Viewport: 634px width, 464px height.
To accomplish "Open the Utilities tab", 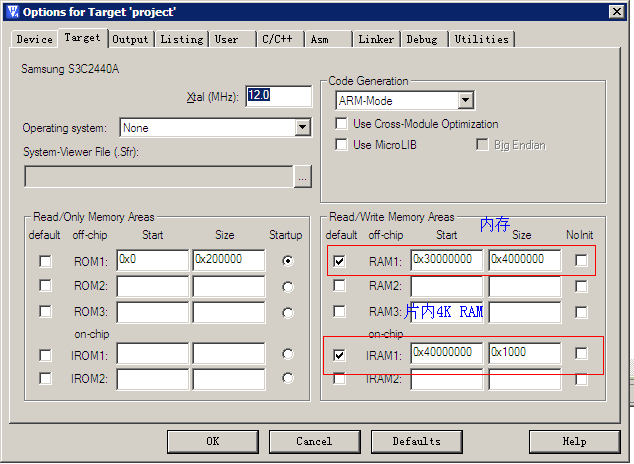I will click(482, 39).
